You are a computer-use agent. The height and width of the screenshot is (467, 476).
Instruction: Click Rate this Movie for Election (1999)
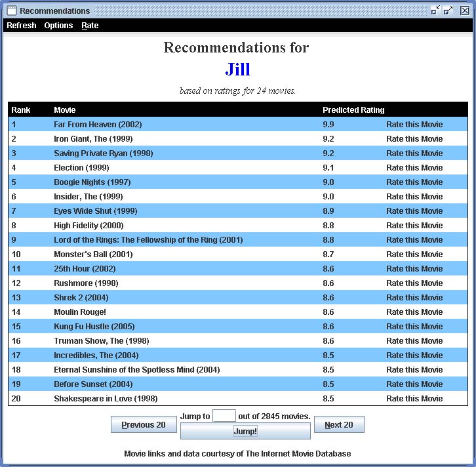[x=414, y=168]
